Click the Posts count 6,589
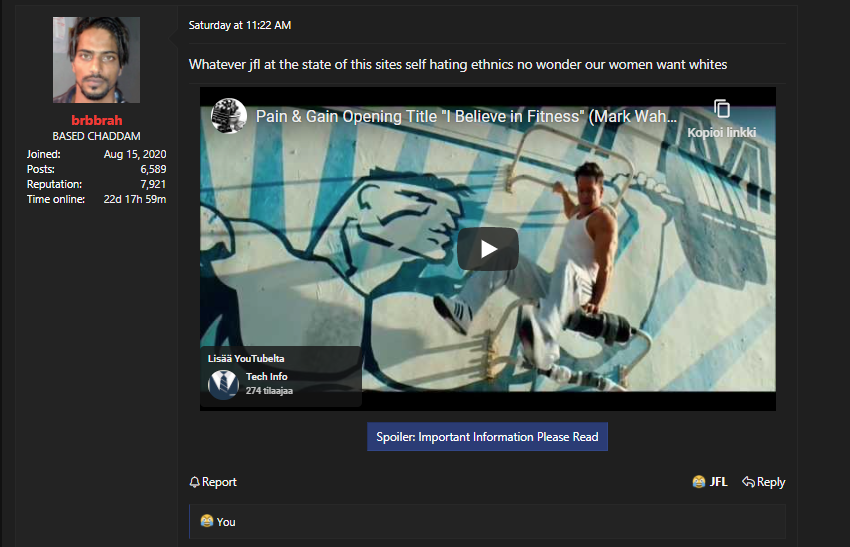This screenshot has height=547, width=850. pos(153,169)
